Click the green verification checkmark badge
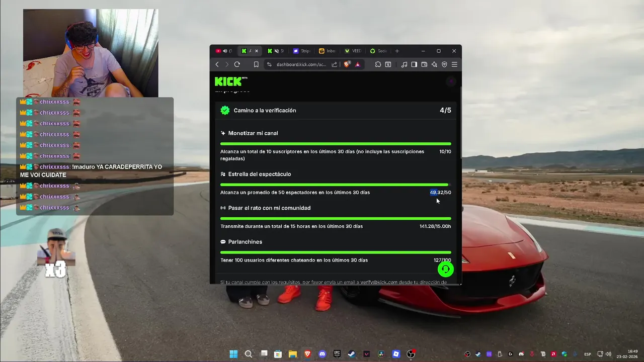 click(x=225, y=110)
